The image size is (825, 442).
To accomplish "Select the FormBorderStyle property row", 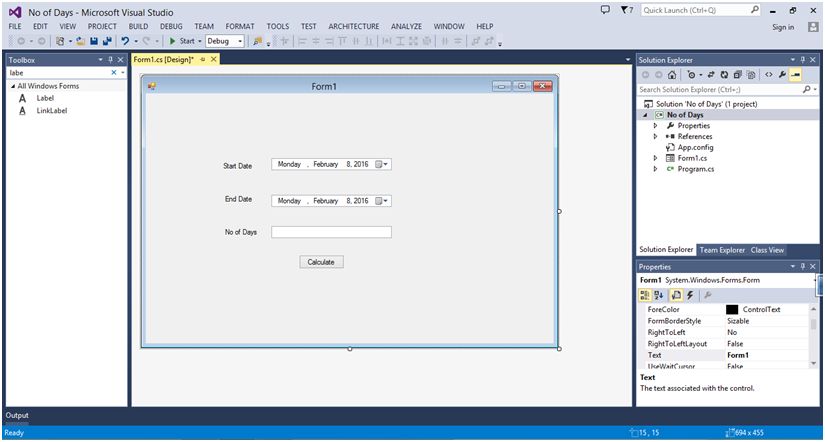I will (726, 321).
